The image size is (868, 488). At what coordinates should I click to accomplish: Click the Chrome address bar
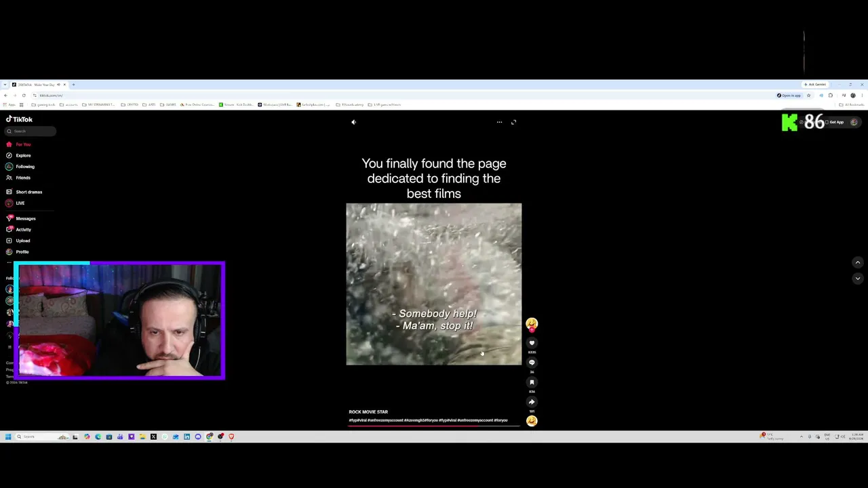pos(407,96)
